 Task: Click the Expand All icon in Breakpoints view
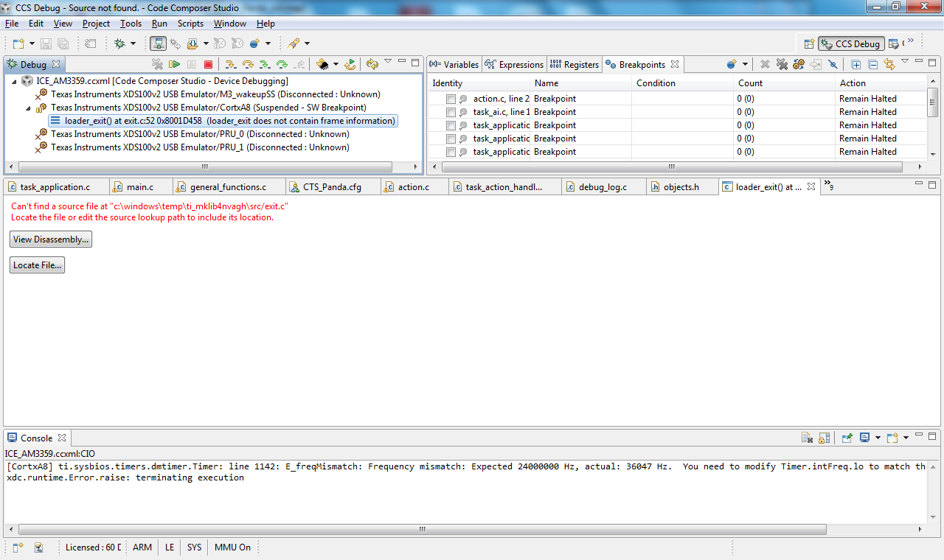pos(856,65)
